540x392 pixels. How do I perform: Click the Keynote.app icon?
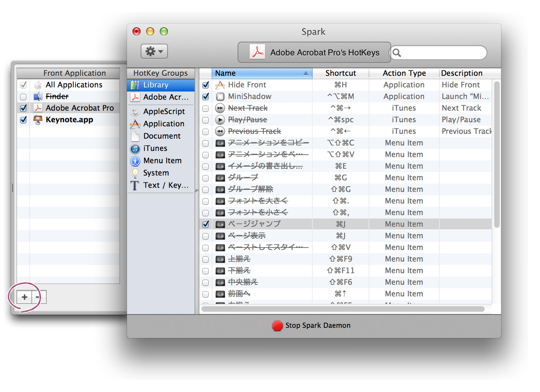click(x=38, y=120)
